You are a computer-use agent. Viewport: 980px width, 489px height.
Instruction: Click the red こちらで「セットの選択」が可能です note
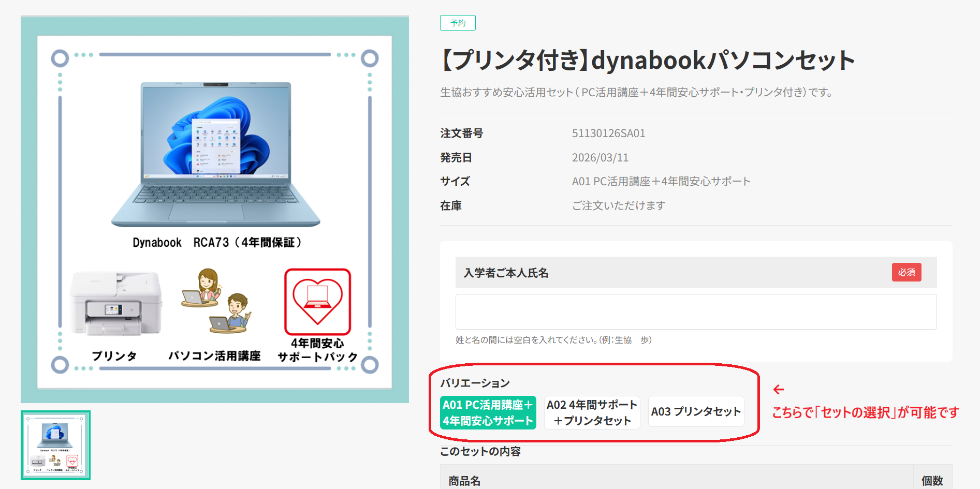point(865,412)
